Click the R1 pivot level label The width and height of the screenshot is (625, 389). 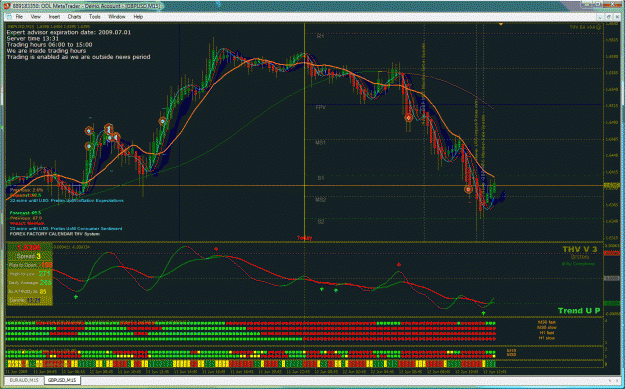click(x=320, y=36)
